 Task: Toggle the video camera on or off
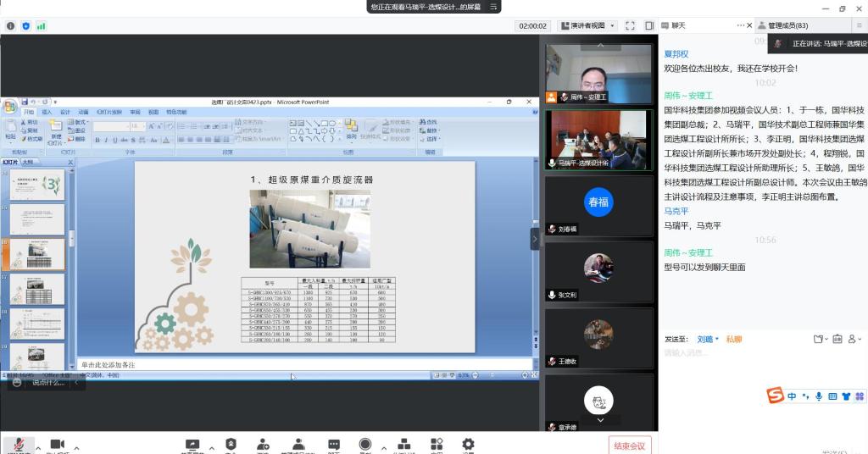pyautogui.click(x=57, y=445)
